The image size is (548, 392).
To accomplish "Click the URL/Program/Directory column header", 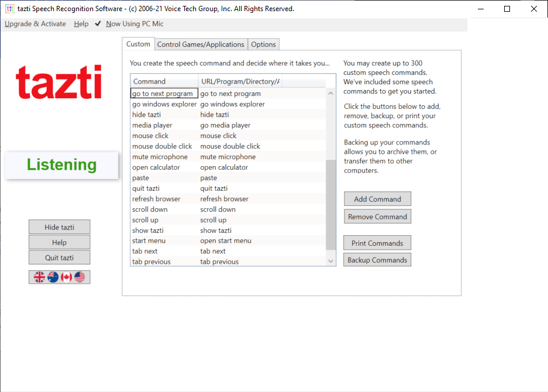I will [x=240, y=81].
